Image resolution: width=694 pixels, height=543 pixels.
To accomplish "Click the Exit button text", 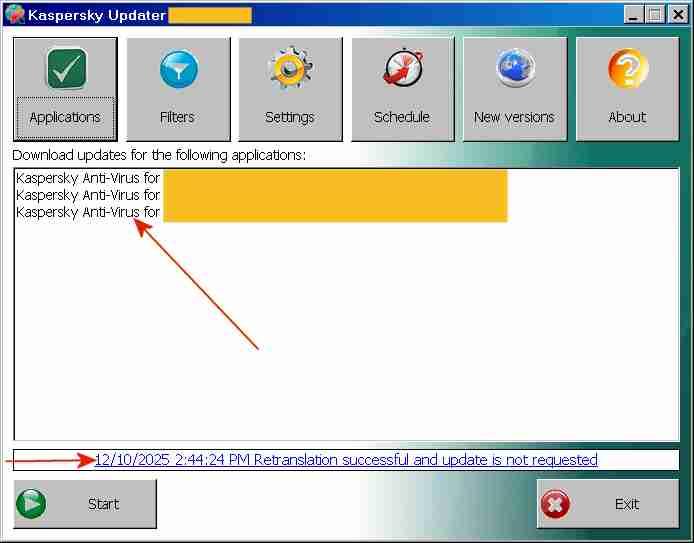I will [x=627, y=504].
